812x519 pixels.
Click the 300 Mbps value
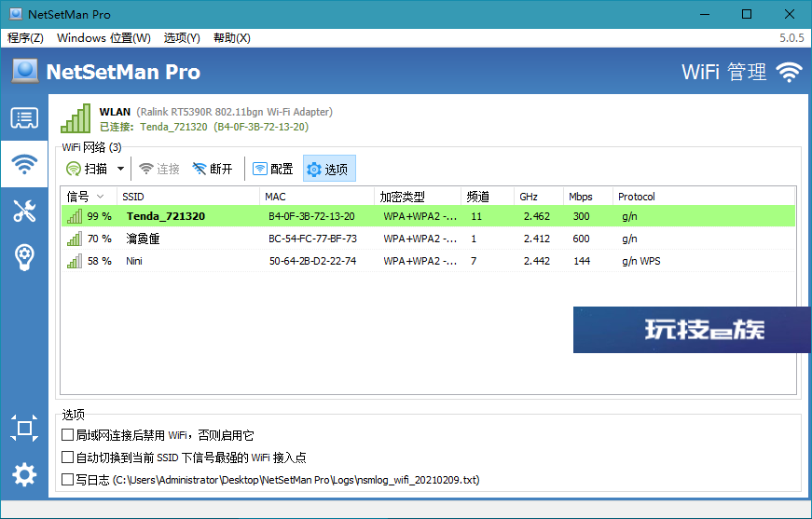[581, 216]
